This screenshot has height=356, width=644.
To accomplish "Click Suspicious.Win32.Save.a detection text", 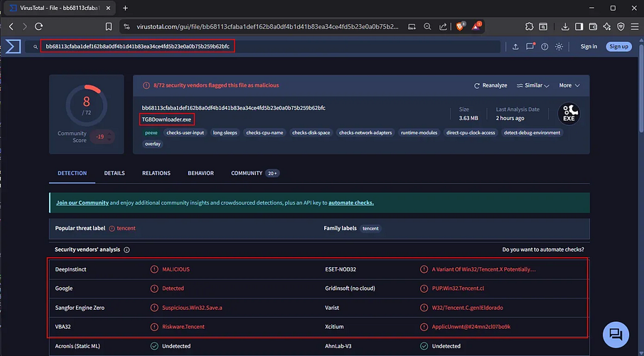I will 192,308.
